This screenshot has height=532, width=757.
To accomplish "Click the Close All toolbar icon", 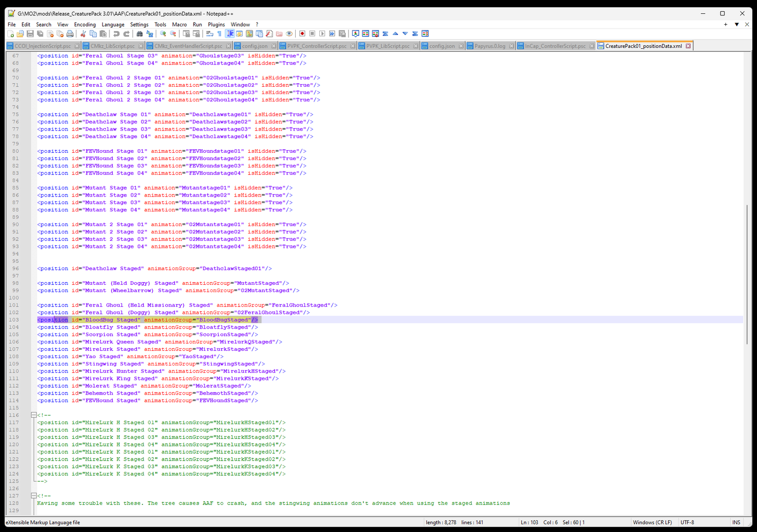I will (x=60, y=34).
